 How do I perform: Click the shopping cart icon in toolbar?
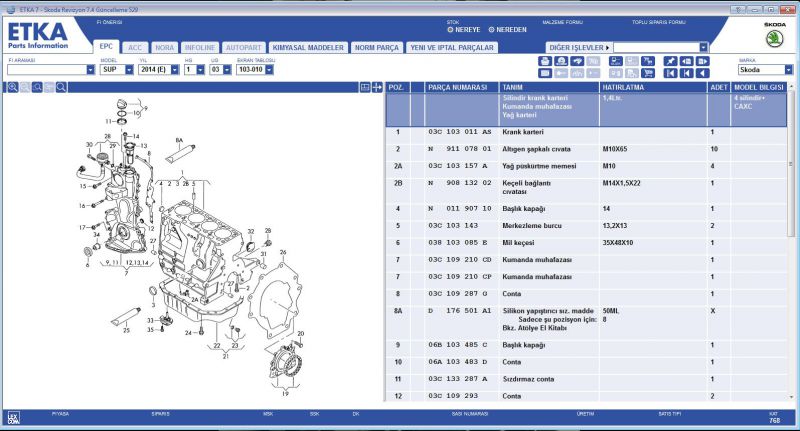pyautogui.click(x=648, y=73)
